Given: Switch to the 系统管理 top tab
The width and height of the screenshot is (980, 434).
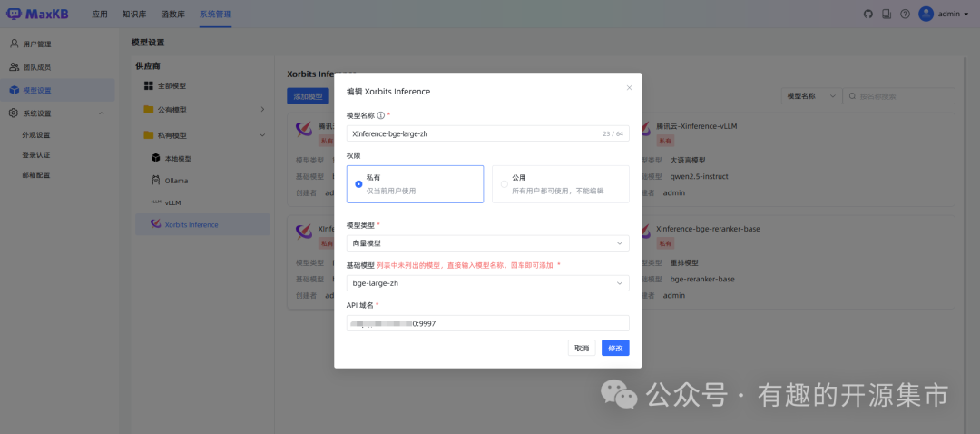Looking at the screenshot, I should [x=216, y=14].
